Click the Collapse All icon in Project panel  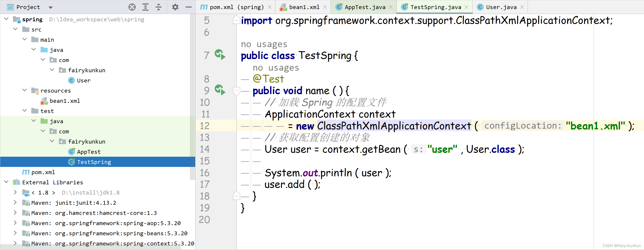(x=159, y=7)
